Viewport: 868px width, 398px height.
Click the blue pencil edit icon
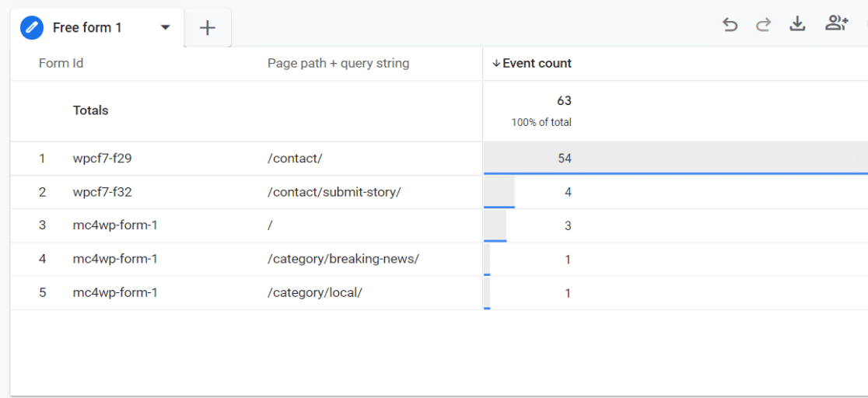(x=32, y=28)
